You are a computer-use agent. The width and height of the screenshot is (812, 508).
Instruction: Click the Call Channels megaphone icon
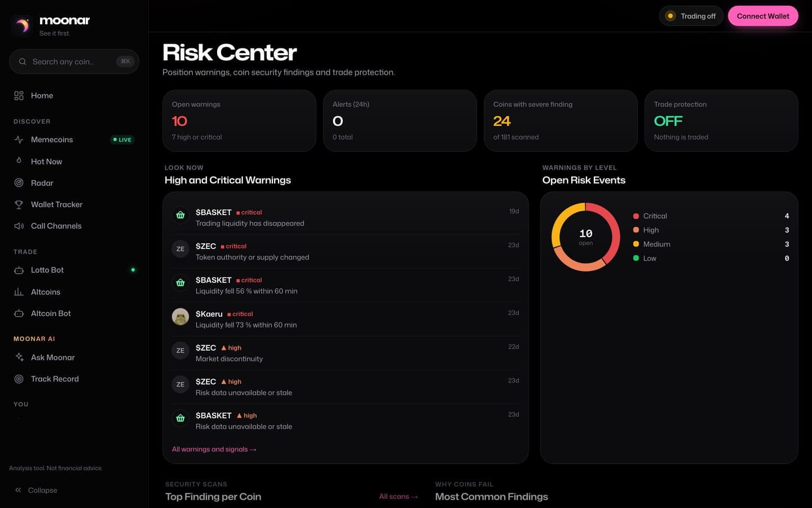19,226
